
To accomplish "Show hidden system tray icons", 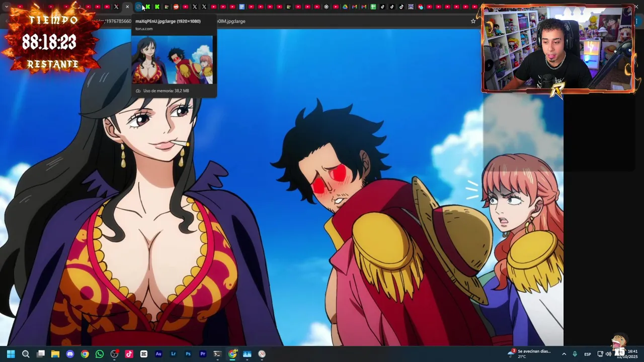I will [x=563, y=354].
